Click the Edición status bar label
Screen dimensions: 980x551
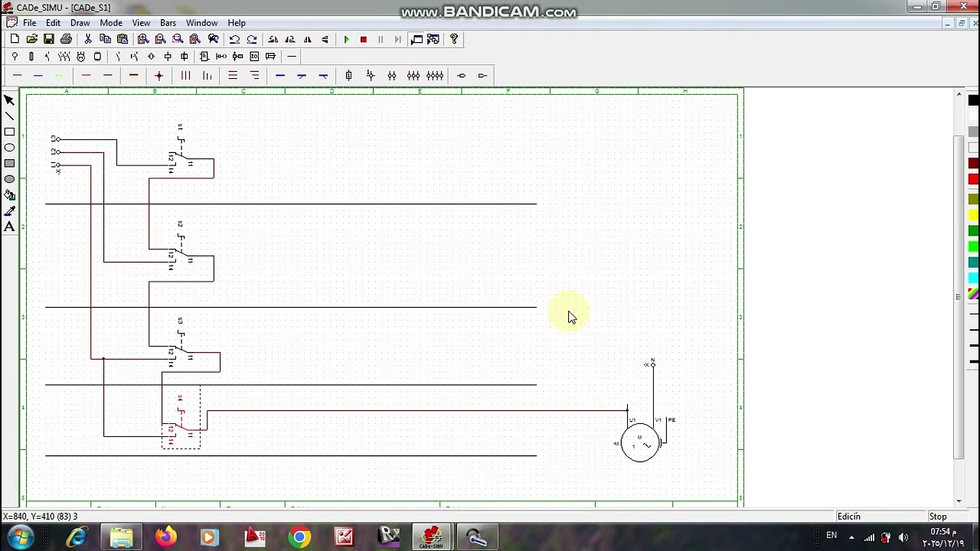coord(849,517)
